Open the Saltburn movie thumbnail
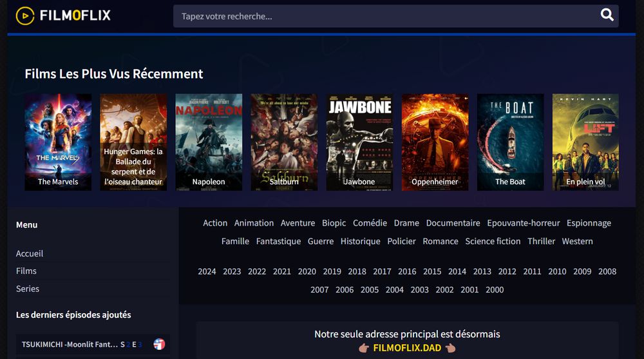The width and height of the screenshot is (644, 359). coord(284,142)
